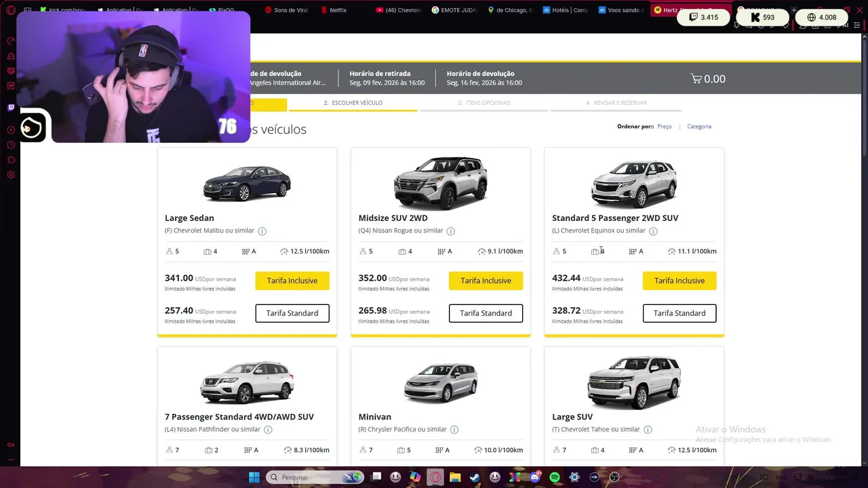Screen dimensions: 868x488
Task: Go to step 3: Itens Opcionais
Action: [x=484, y=103]
